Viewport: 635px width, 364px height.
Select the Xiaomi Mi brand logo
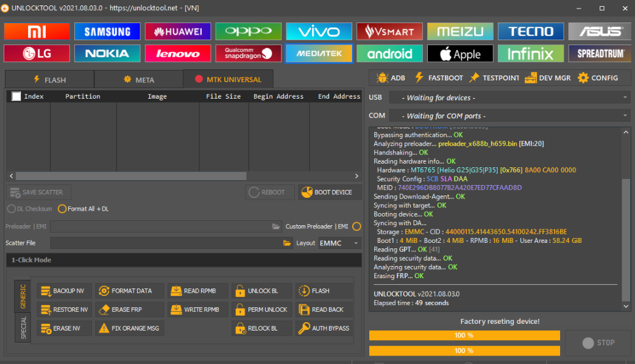pyautogui.click(x=37, y=32)
